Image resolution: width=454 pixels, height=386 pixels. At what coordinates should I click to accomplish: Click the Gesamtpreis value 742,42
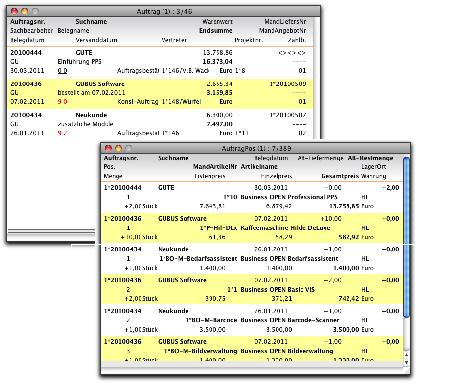coord(349,299)
